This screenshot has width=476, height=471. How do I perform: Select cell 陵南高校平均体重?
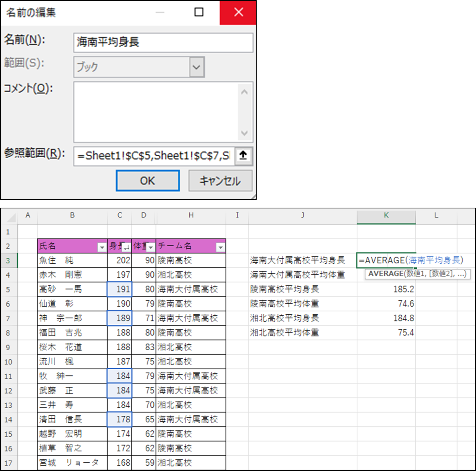pos(303,304)
